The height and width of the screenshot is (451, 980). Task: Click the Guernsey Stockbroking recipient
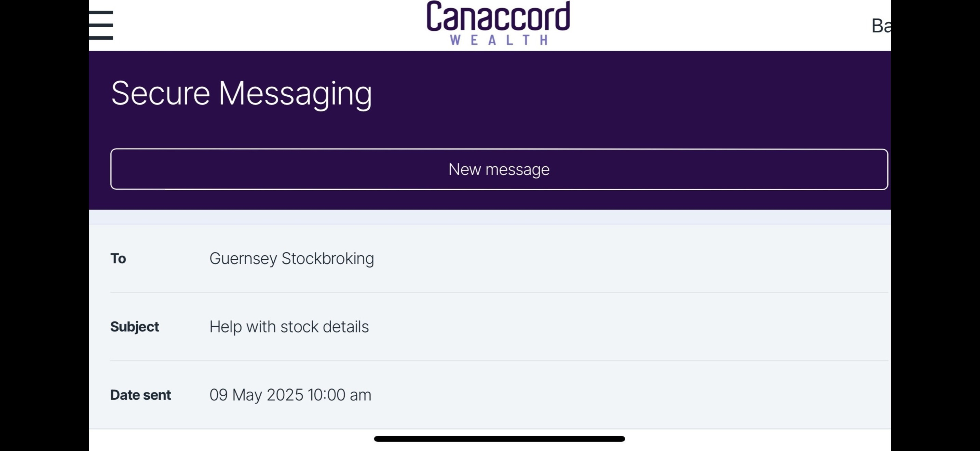point(291,259)
